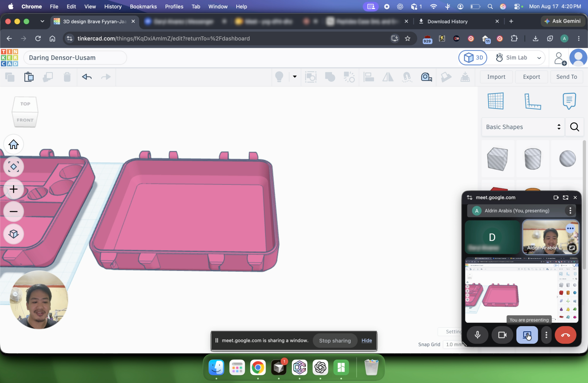Copy selection with the Copy toolbar icon

[10, 77]
